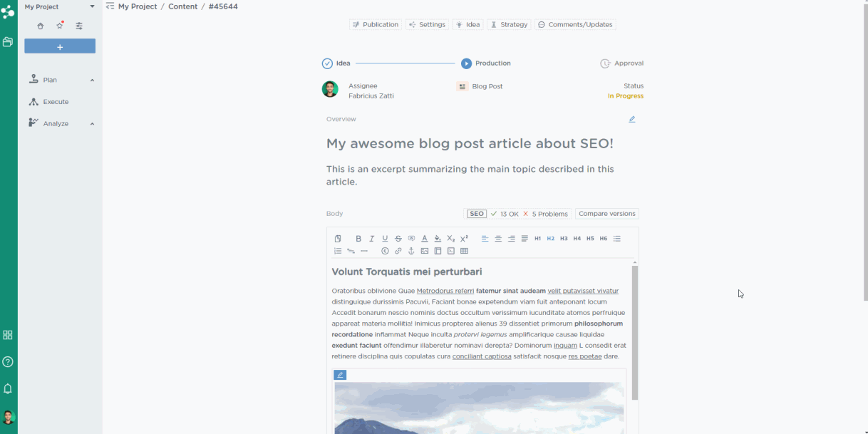
Task: Click the body editor scrollbar
Action: [635, 331]
